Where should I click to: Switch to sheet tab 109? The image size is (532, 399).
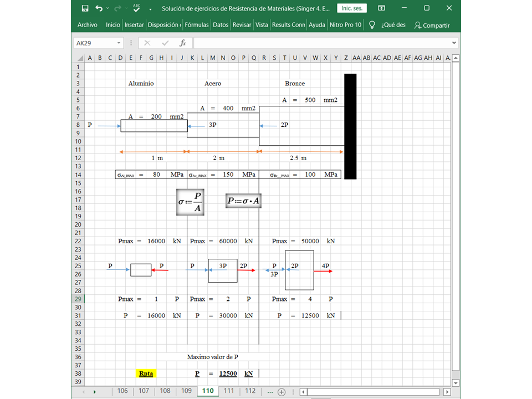pos(186,391)
